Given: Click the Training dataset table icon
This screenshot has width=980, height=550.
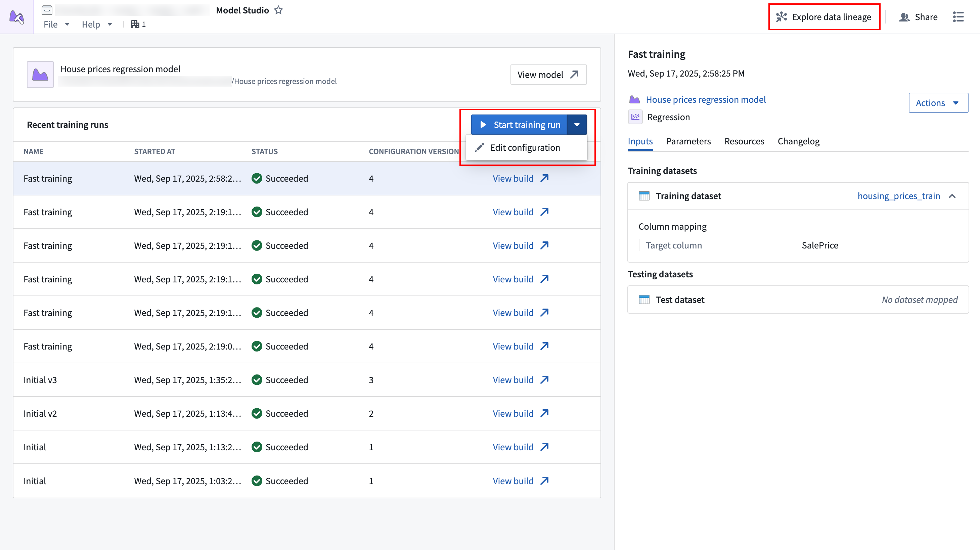Looking at the screenshot, I should pos(644,196).
